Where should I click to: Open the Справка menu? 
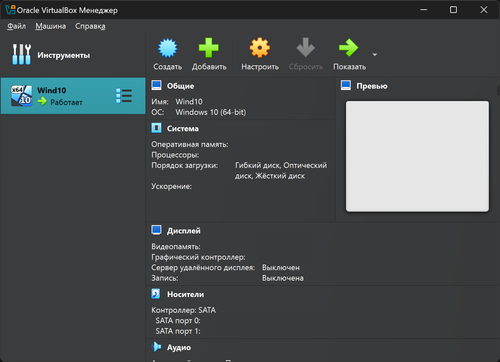click(90, 26)
